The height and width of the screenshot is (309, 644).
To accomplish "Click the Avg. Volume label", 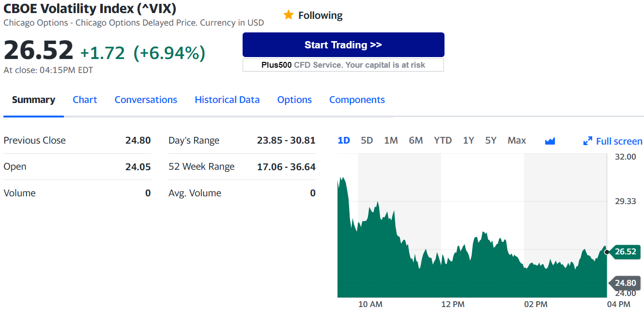I will click(195, 193).
